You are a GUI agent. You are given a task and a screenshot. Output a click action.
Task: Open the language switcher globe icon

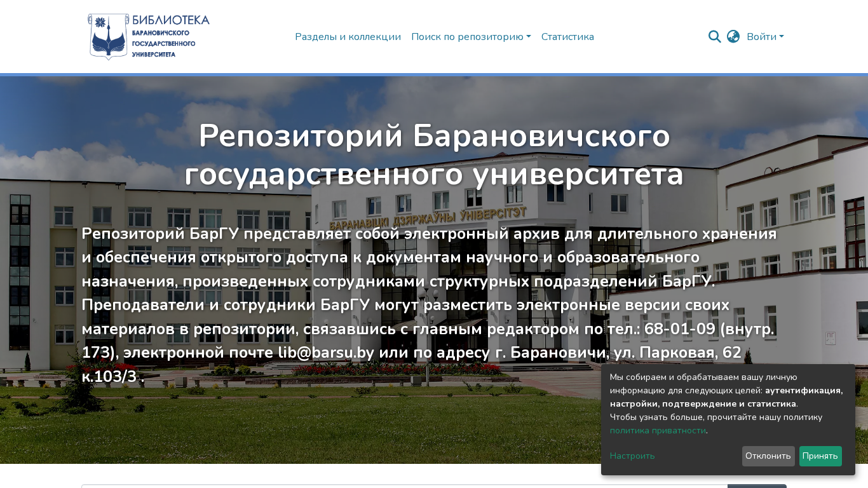(733, 37)
